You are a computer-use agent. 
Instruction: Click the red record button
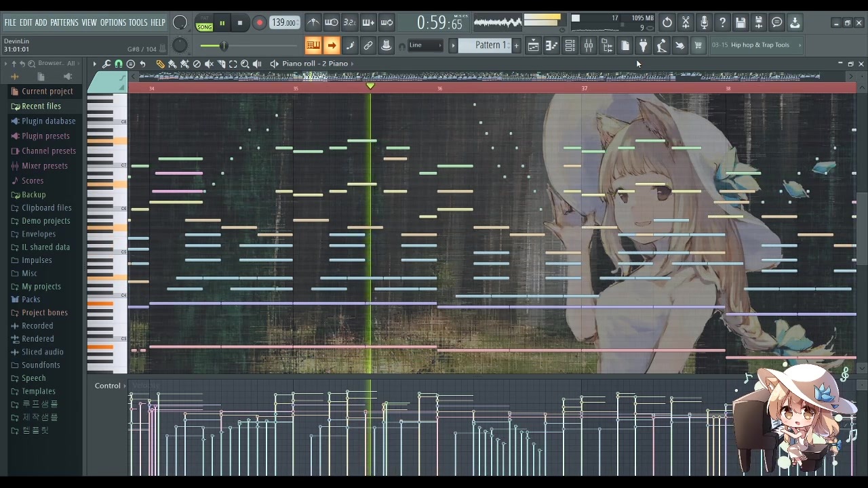(x=259, y=23)
